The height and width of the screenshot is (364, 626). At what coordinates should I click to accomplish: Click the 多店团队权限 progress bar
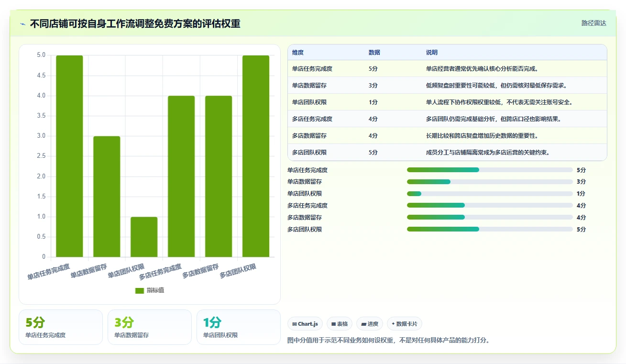coord(490,229)
